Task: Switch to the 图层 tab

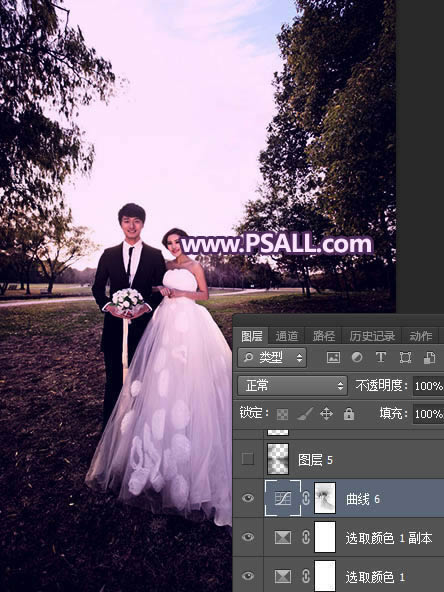Action: [x=251, y=336]
